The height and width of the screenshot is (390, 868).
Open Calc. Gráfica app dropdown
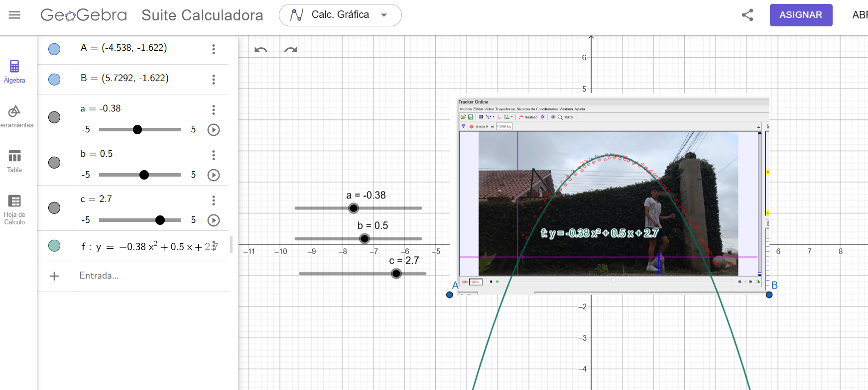coord(340,15)
